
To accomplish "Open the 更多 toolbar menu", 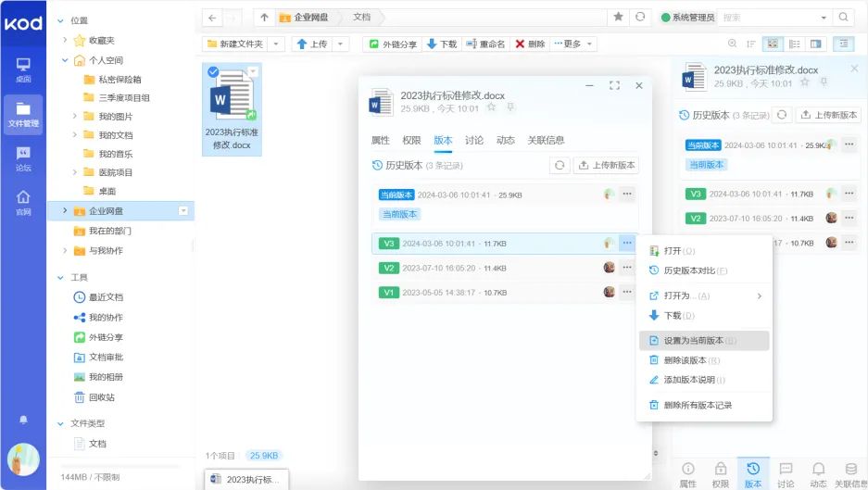I will (573, 44).
